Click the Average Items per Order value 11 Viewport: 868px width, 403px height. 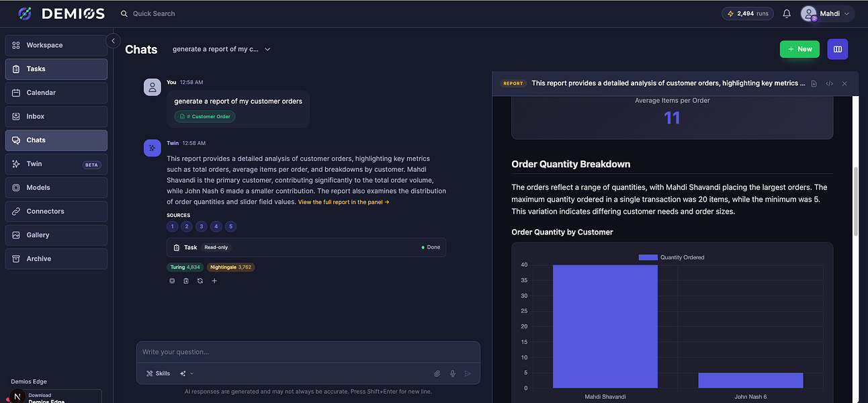[x=672, y=118]
